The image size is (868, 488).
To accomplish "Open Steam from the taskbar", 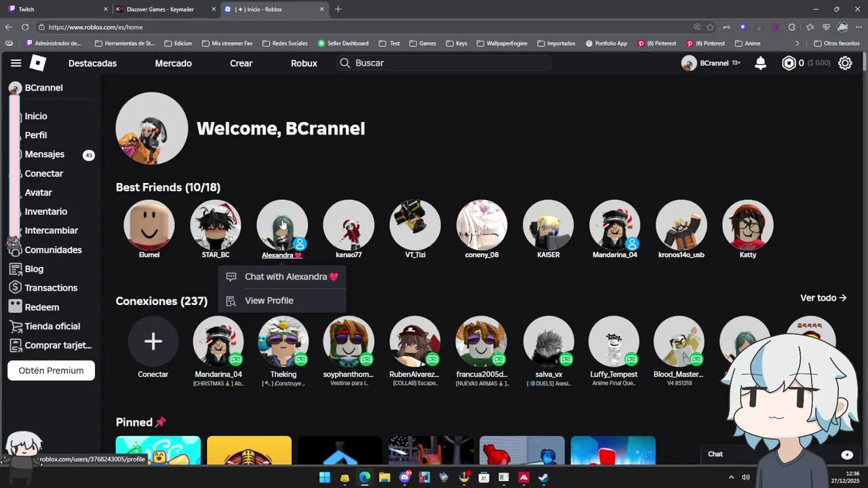I will [x=543, y=477].
